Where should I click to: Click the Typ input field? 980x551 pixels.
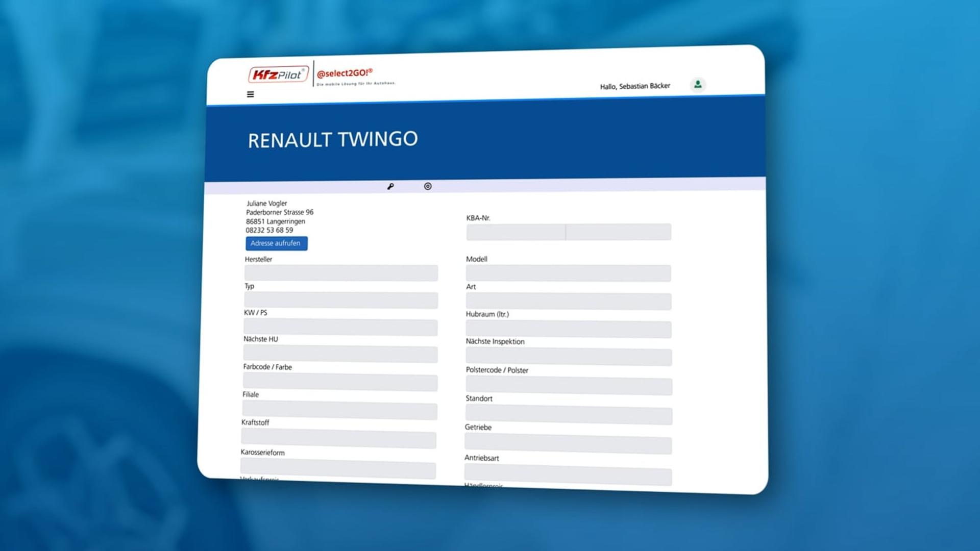coord(340,300)
